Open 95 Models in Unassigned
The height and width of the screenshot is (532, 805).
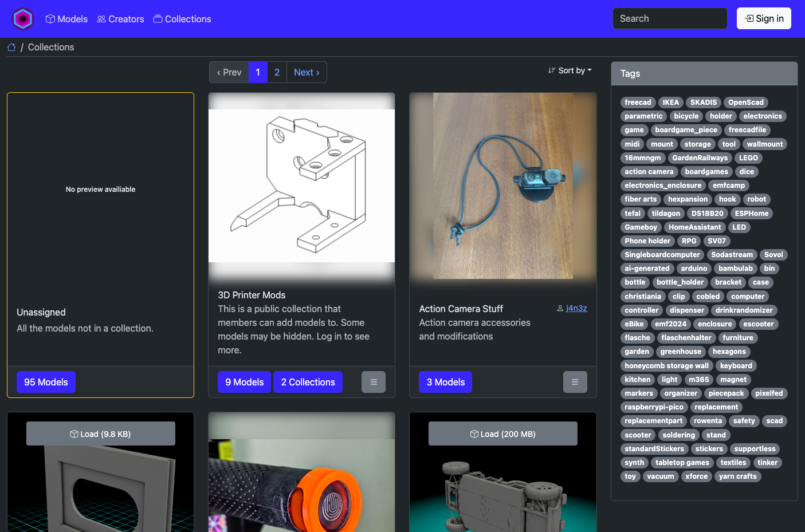click(x=46, y=382)
